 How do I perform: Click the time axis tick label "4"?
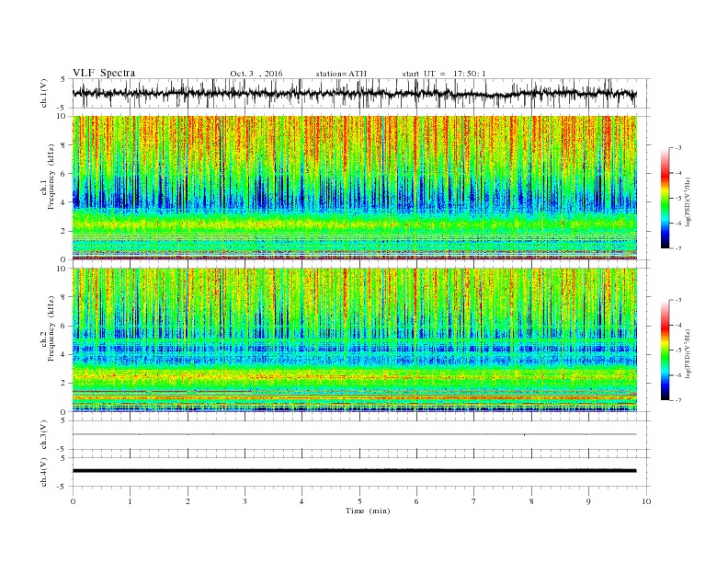[x=302, y=501]
